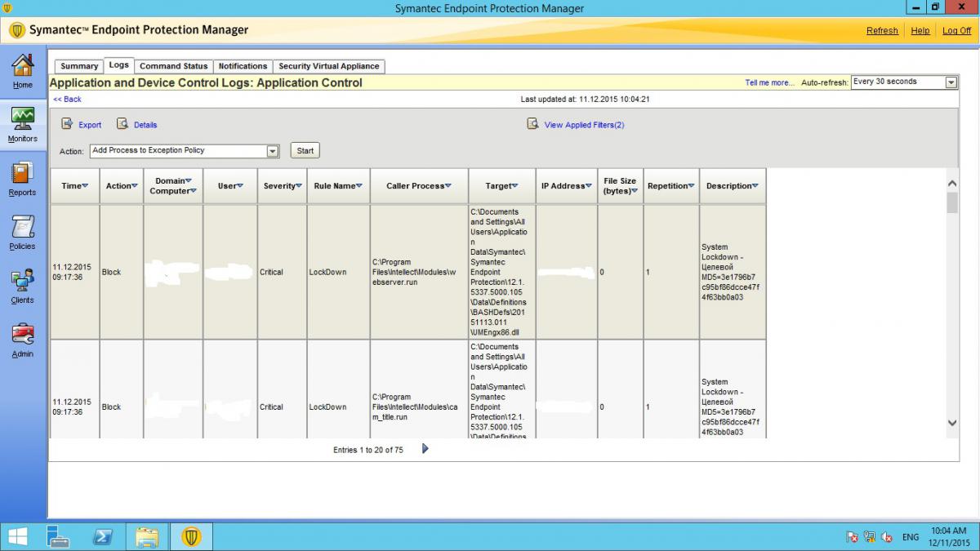Click the Export text link
Image resolution: width=980 pixels, height=551 pixels.
[x=90, y=125]
